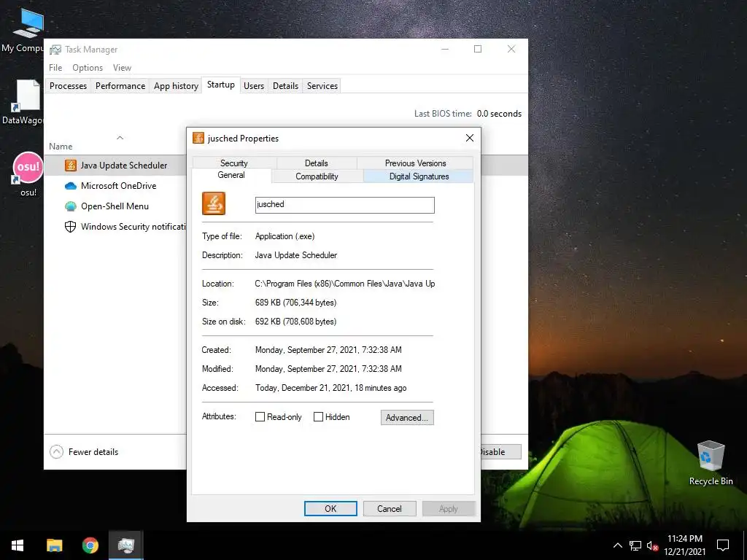747x560 pixels.
Task: Switch to the Details tab in Task Manager
Action: click(x=285, y=86)
